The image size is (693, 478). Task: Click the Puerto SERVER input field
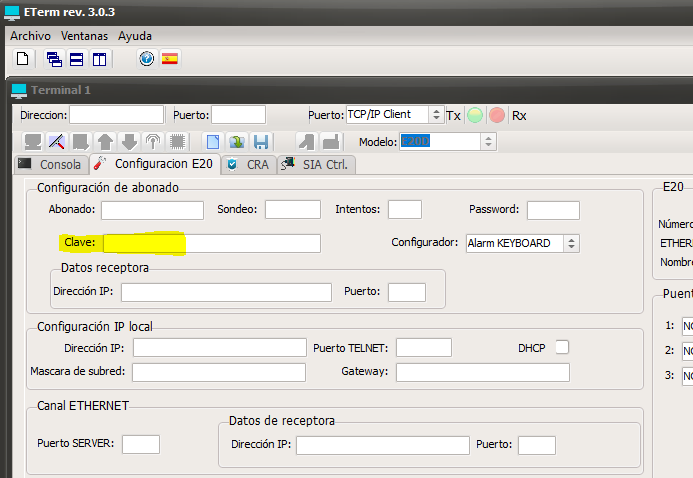click(141, 444)
